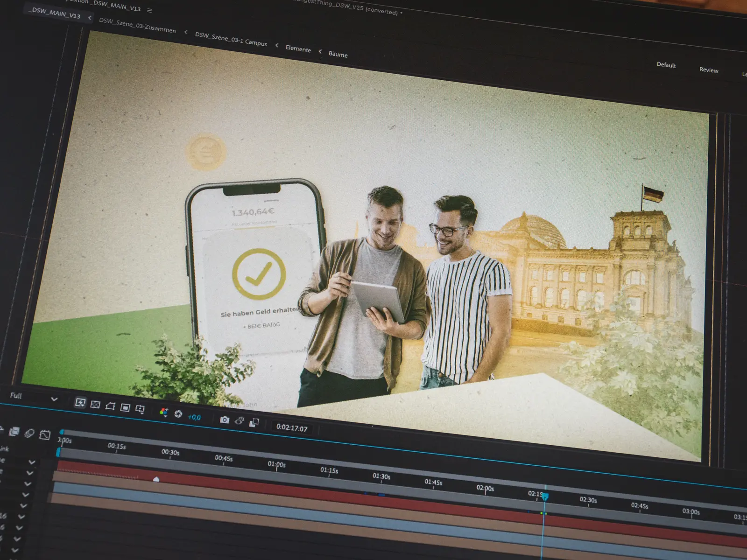The height and width of the screenshot is (560, 747).
Task: Jump to 00:15s on the time ruler
Action: click(117, 446)
